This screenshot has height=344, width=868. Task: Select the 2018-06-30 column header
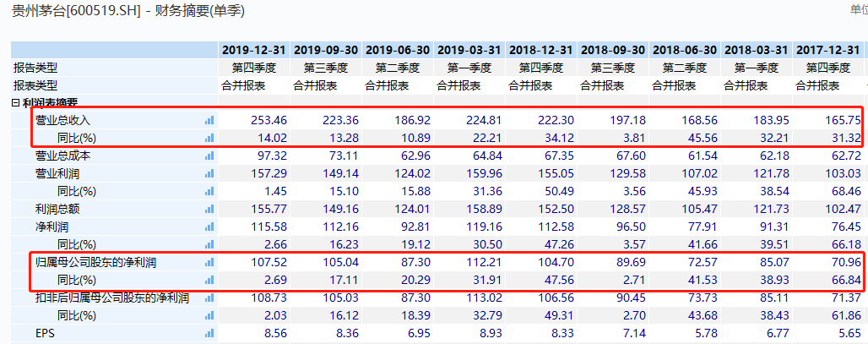(x=685, y=50)
